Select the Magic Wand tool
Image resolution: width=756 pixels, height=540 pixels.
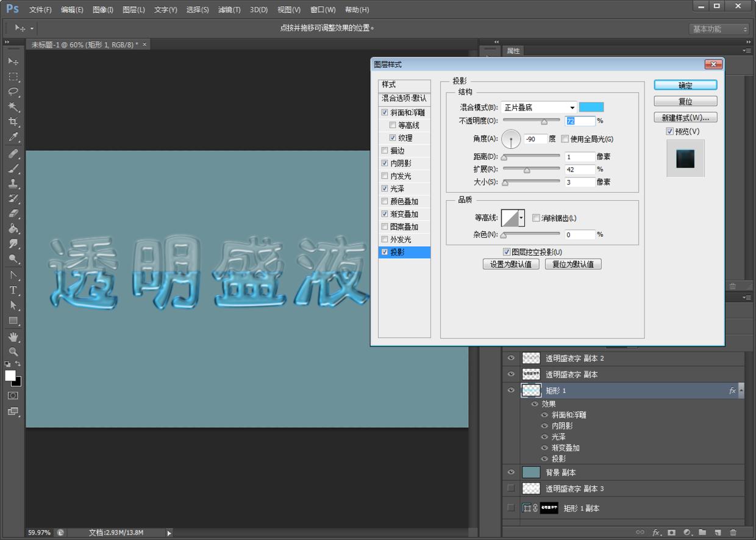[x=13, y=107]
